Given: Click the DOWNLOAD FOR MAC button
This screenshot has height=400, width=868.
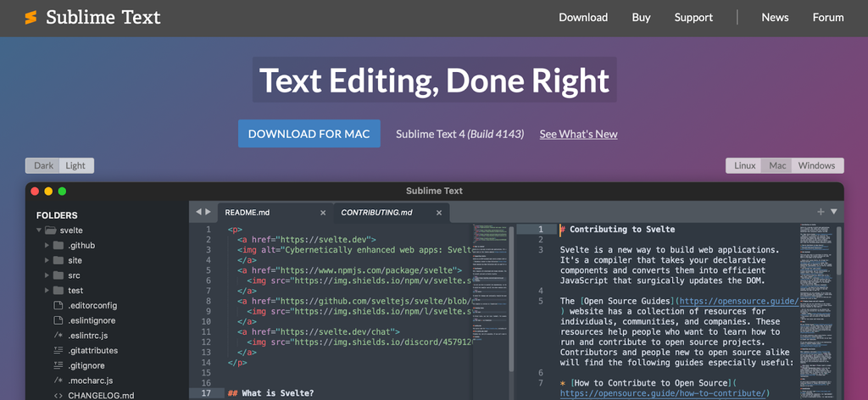Looking at the screenshot, I should pos(309,134).
